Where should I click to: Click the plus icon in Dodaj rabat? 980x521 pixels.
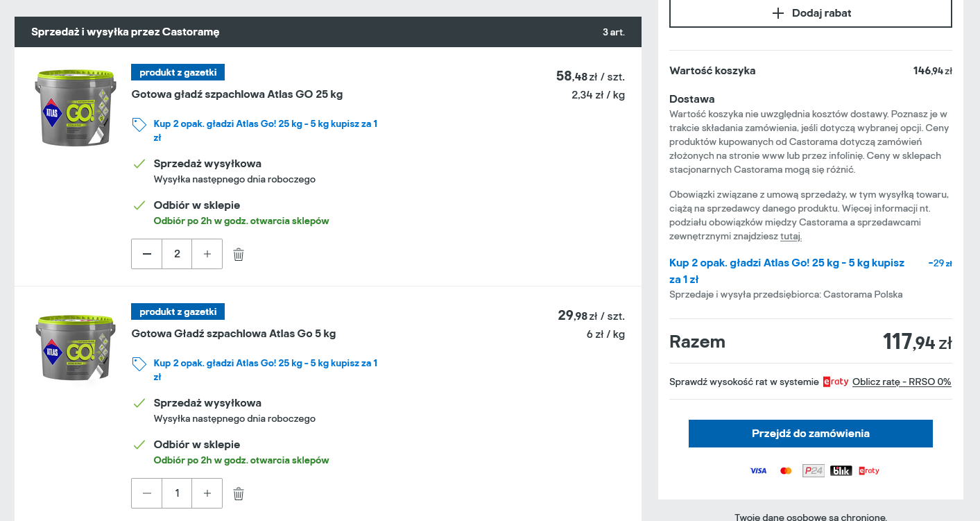point(778,13)
